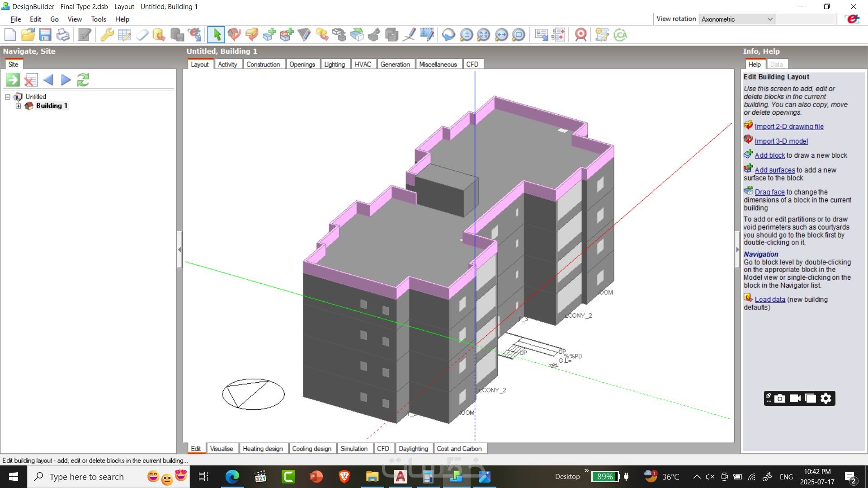The height and width of the screenshot is (488, 868).
Task: Click navigator blue forward arrow
Action: pyautogui.click(x=66, y=80)
